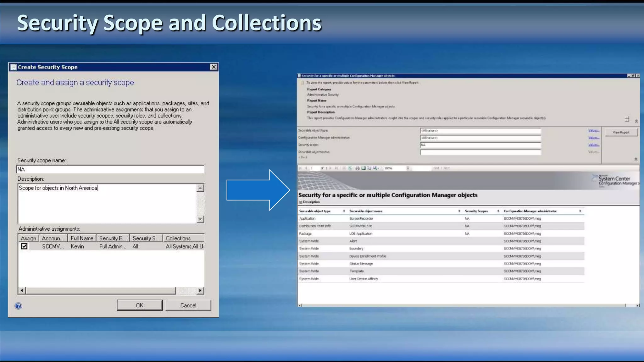Click the report window horizontal scrollbar
Screen dimensions: 644x362
[469, 305]
